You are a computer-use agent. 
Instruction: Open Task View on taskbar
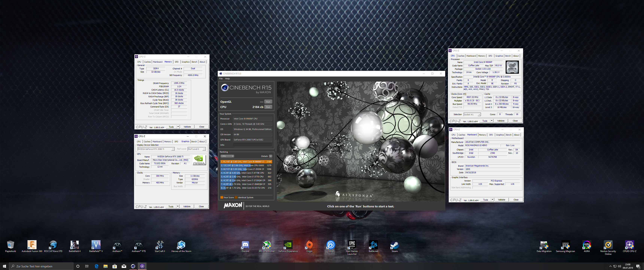87,266
